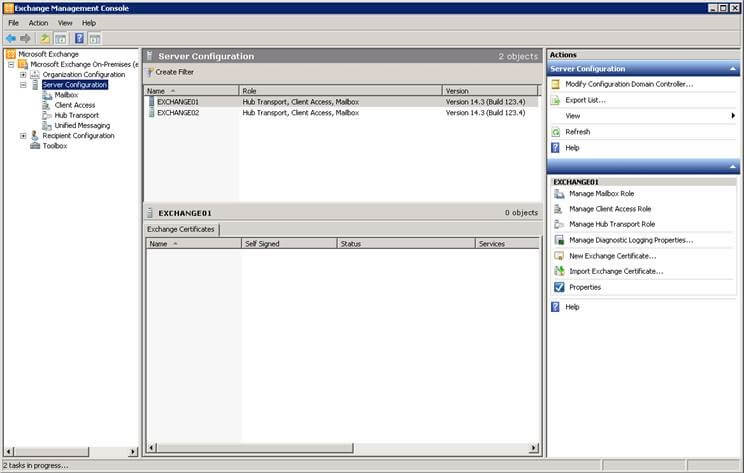Image resolution: width=744 pixels, height=473 pixels.
Task: Open the Action menu
Action: (x=38, y=22)
